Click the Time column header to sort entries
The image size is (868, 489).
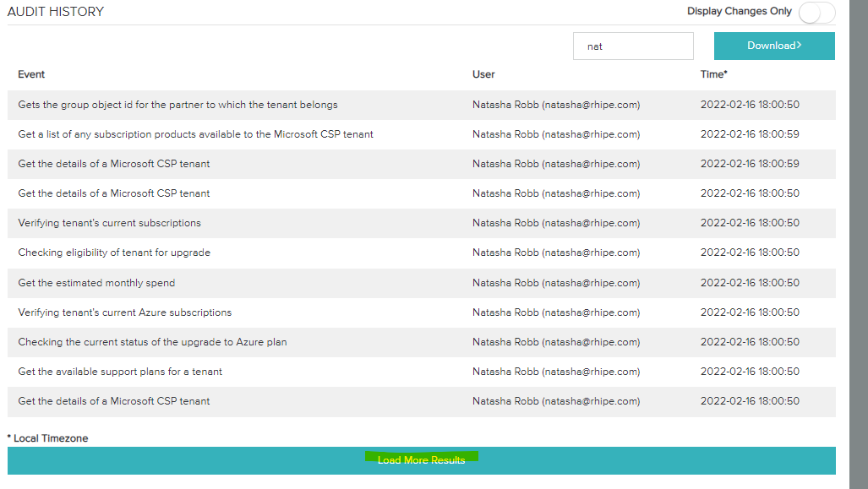(x=713, y=74)
